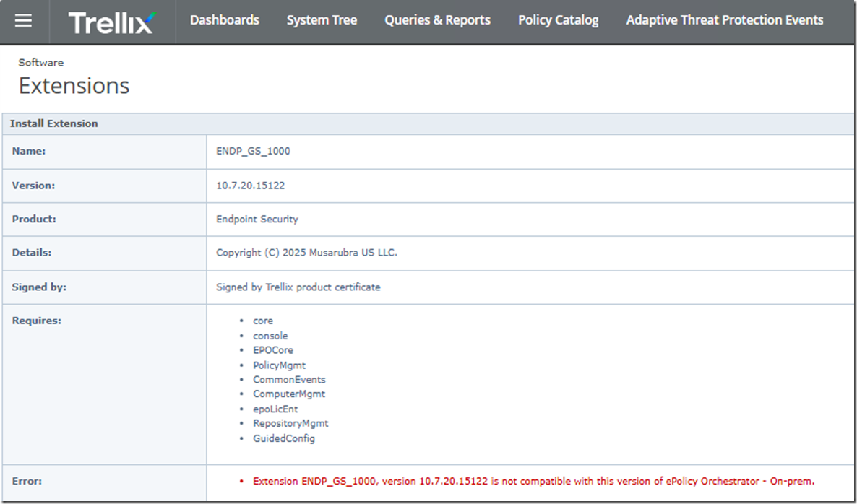Select GuidedConfig requirement entry

[x=284, y=438]
